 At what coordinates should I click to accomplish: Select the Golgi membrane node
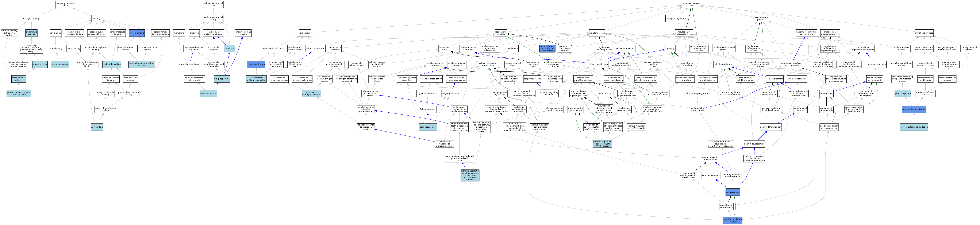(x=208, y=94)
